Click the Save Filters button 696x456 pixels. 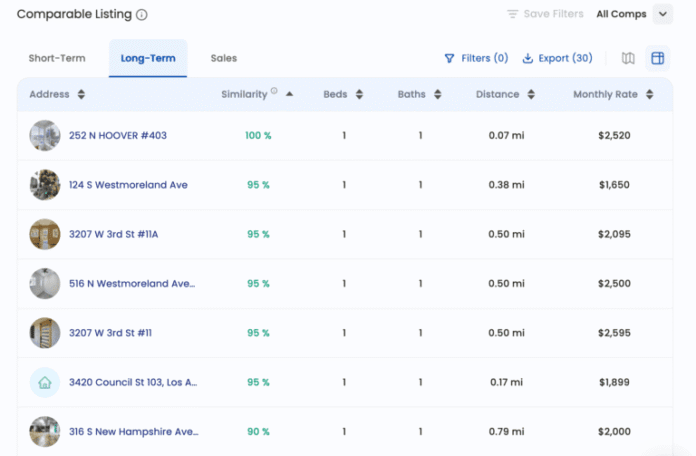point(545,14)
